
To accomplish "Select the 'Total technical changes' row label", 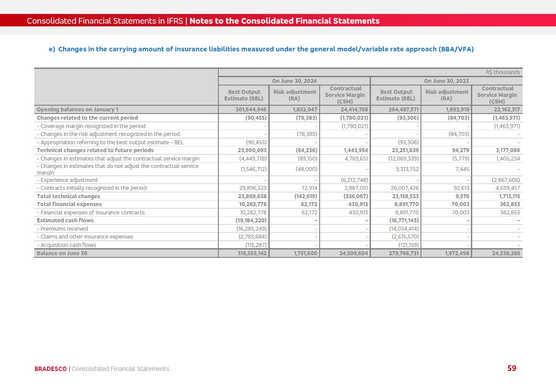I will point(68,196).
